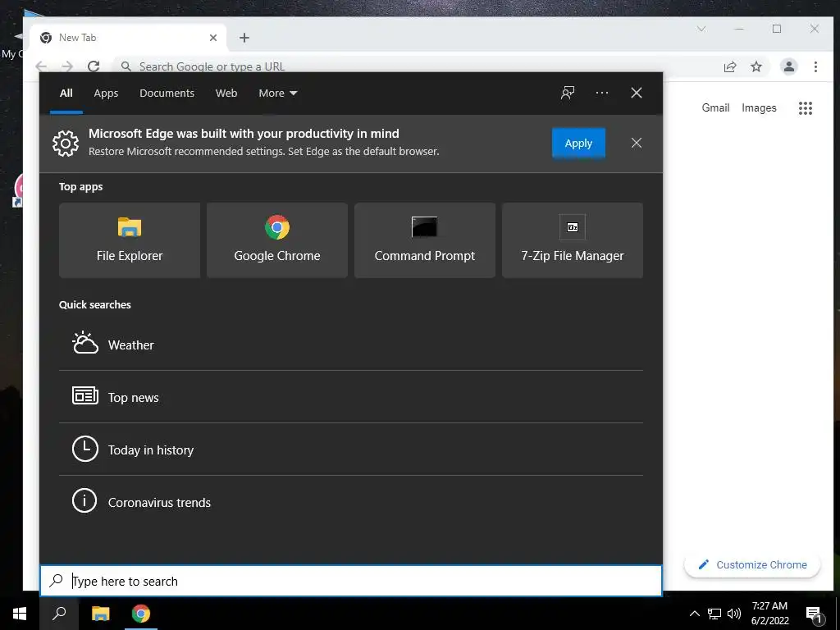Open Today in history quick search

click(x=351, y=450)
